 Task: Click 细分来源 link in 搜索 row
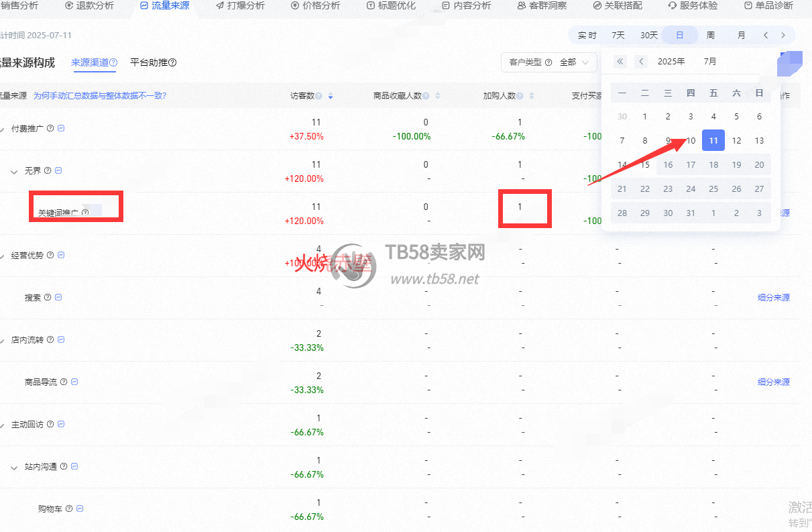[773, 297]
